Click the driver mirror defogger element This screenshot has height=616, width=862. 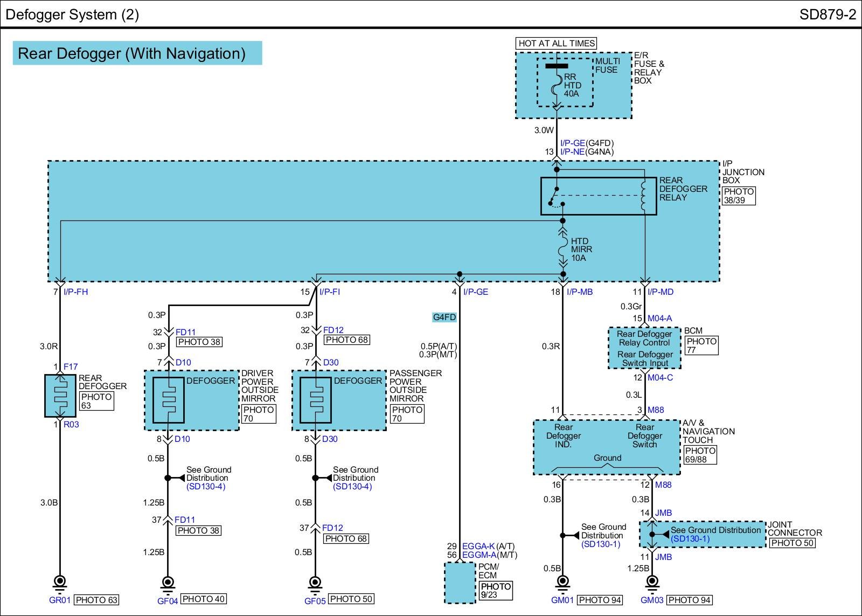pyautogui.click(x=169, y=400)
